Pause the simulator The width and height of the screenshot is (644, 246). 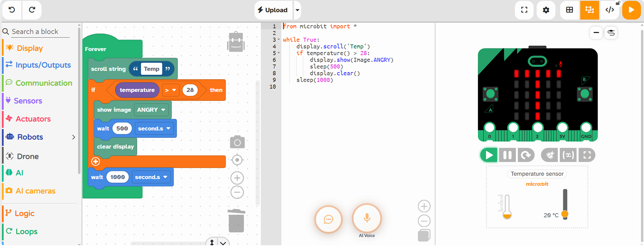508,155
